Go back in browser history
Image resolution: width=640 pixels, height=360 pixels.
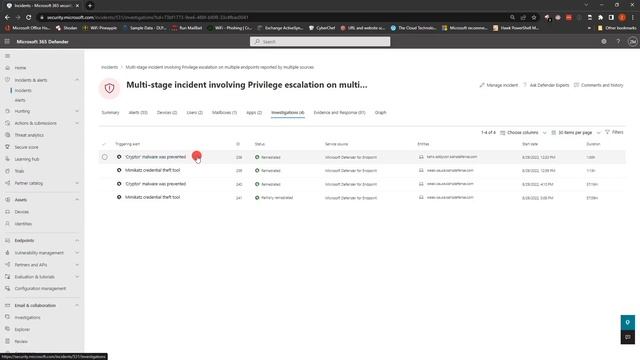tap(7, 18)
